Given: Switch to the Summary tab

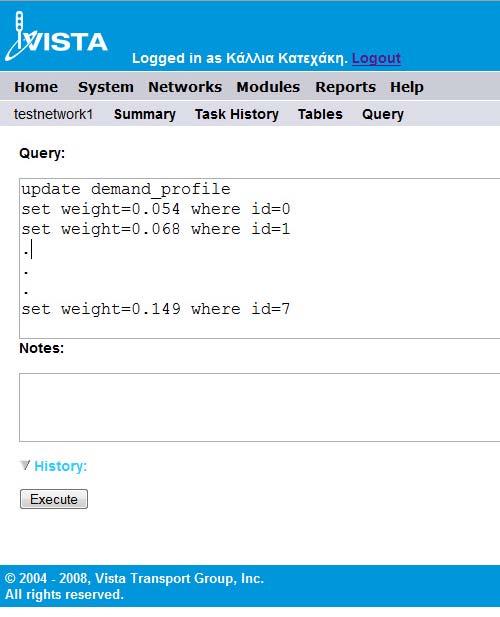Looking at the screenshot, I should (x=145, y=114).
